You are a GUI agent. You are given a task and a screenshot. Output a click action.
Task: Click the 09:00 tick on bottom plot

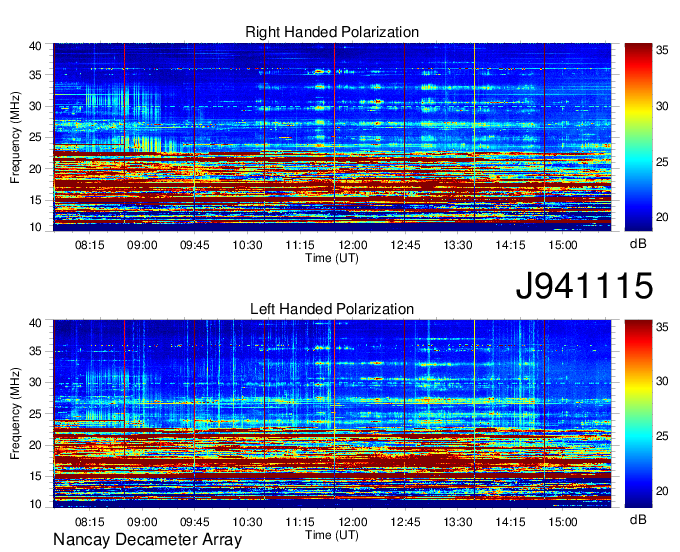pyautogui.click(x=142, y=522)
